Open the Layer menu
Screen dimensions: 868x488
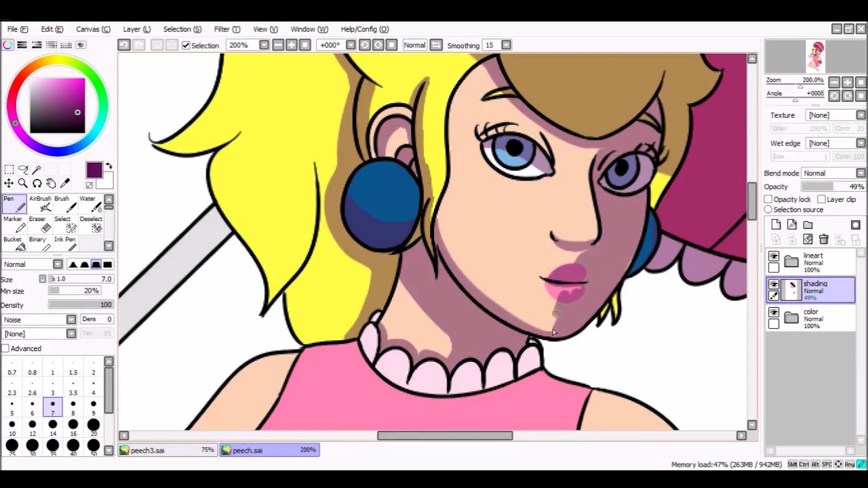(x=136, y=29)
